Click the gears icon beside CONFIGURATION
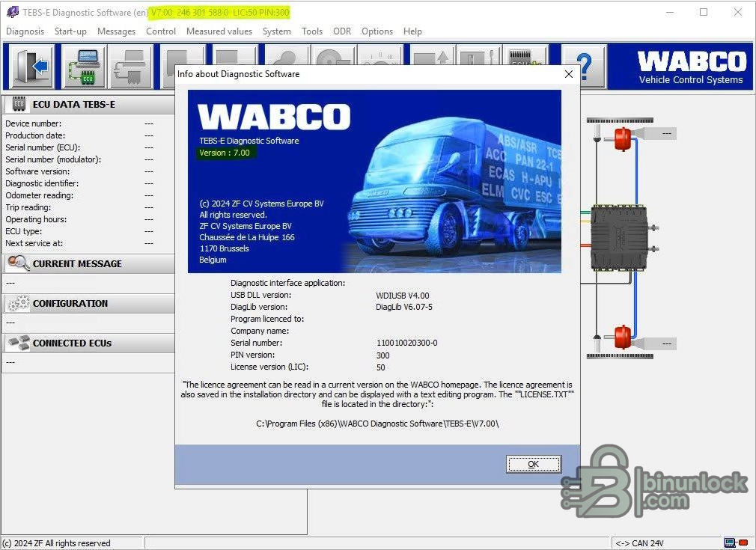 [x=19, y=303]
